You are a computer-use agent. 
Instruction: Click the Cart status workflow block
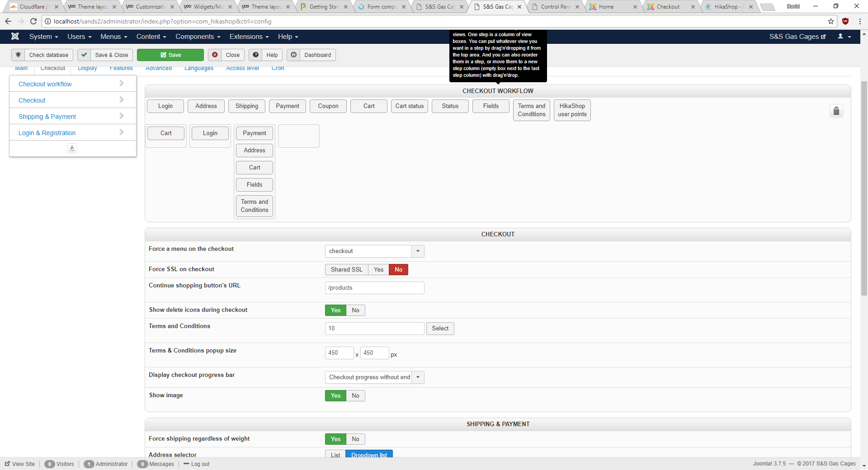(410, 106)
